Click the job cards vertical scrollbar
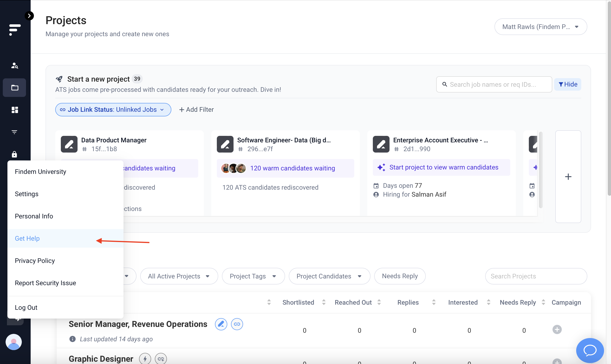 [540, 169]
